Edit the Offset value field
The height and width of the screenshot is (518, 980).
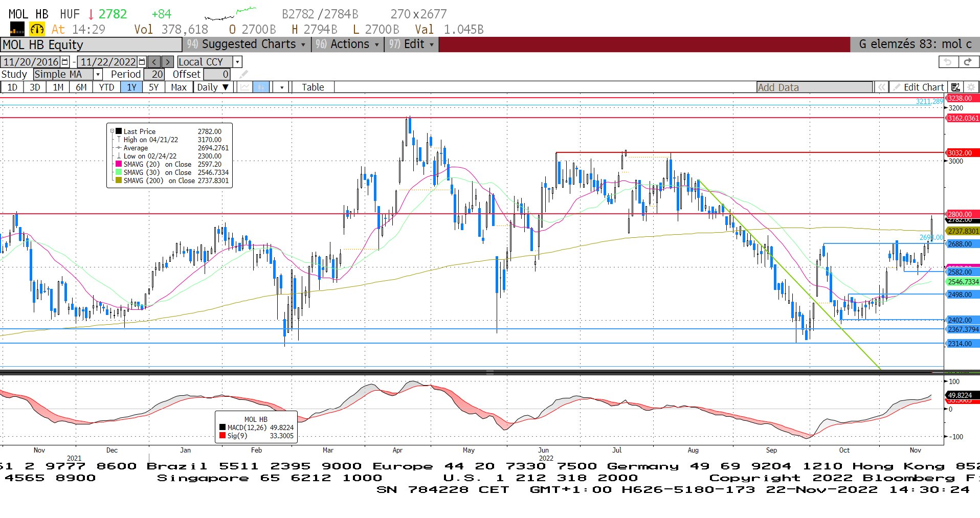coord(217,75)
